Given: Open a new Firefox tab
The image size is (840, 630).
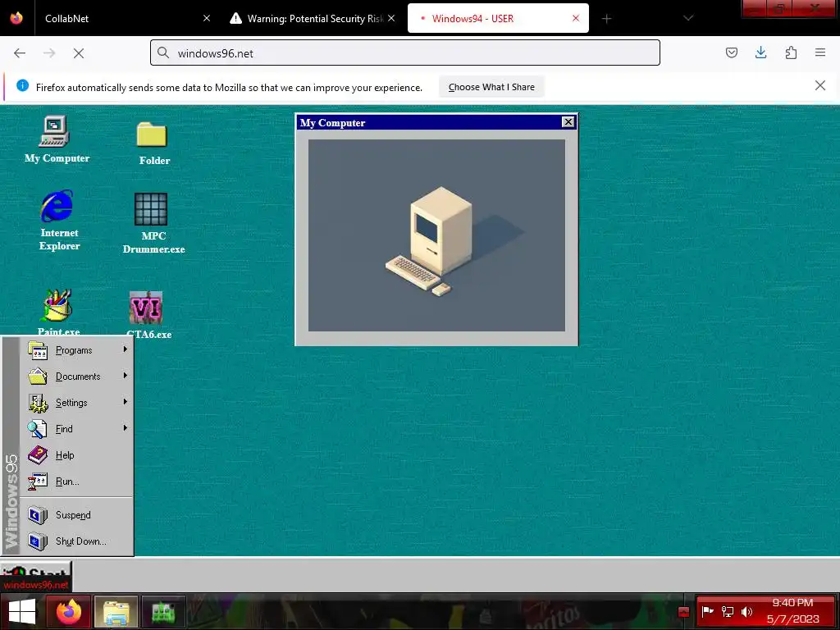Looking at the screenshot, I should 606,19.
